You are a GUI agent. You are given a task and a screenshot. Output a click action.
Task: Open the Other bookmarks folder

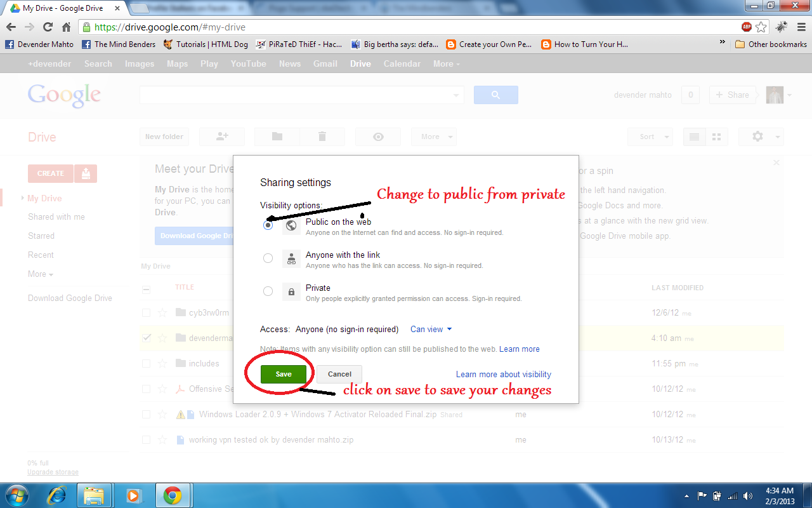771,44
